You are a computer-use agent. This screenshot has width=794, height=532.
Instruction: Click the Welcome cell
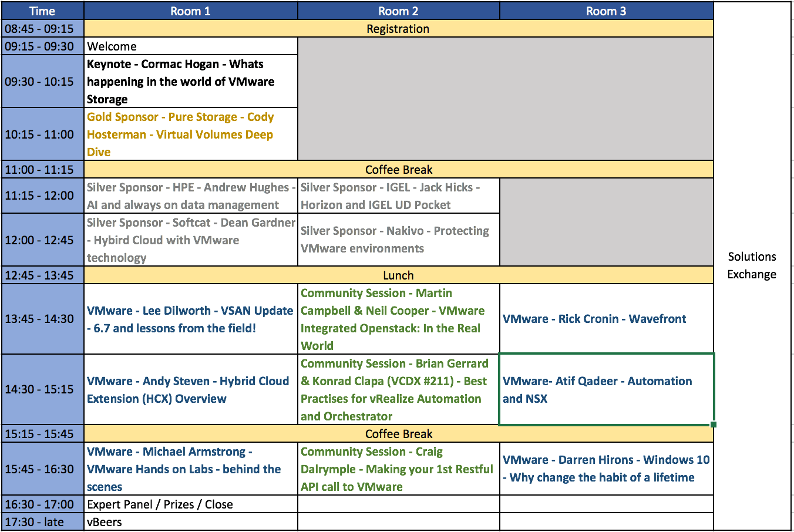191,46
